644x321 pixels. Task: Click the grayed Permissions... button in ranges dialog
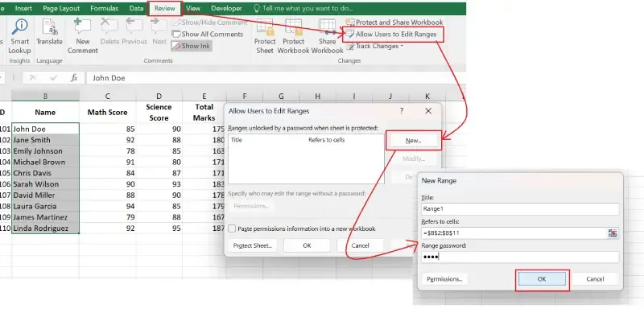251,206
